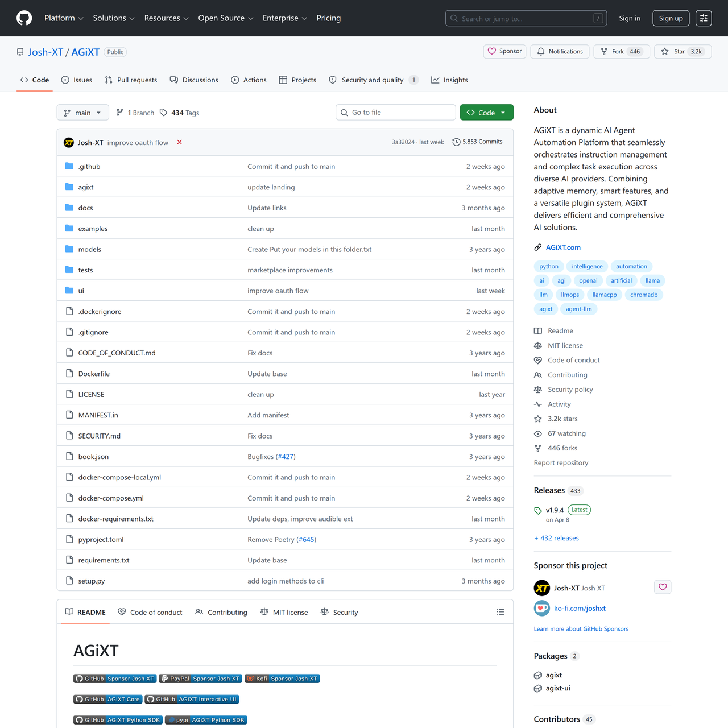
Task: Open the AGiXT.com website link
Action: 563,247
